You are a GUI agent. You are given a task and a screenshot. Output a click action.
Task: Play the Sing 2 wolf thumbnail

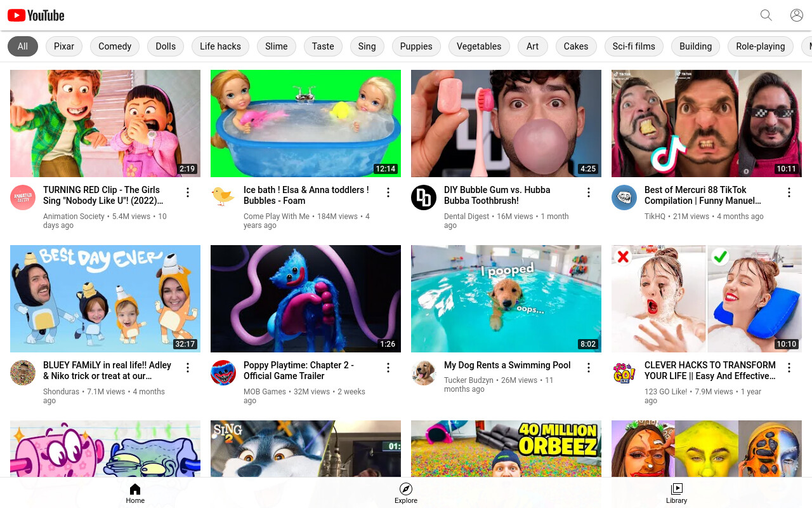coord(306,448)
